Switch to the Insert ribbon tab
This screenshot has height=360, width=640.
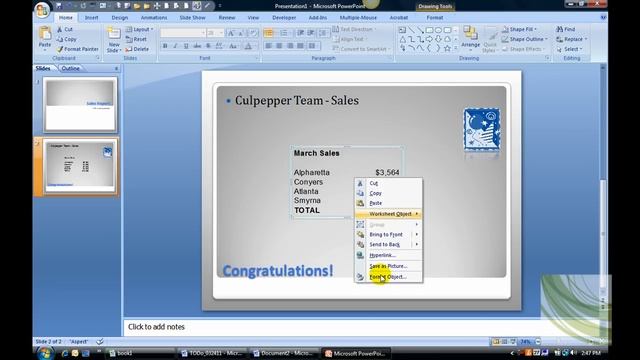pyautogui.click(x=91, y=18)
